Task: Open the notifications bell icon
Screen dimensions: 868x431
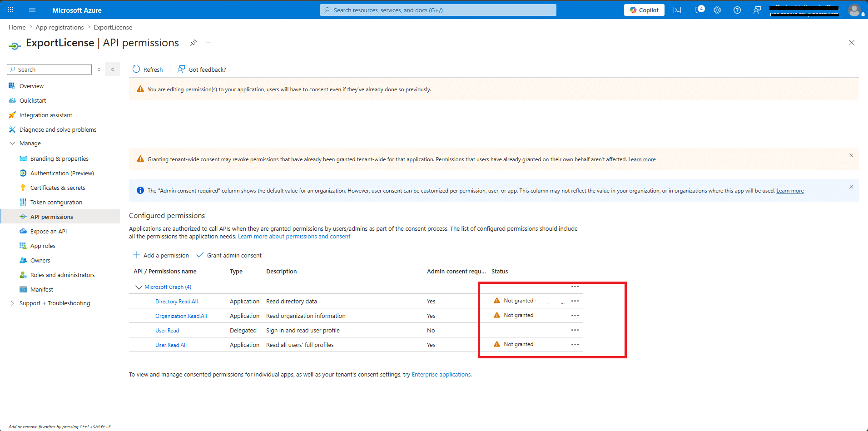Action: pos(699,10)
